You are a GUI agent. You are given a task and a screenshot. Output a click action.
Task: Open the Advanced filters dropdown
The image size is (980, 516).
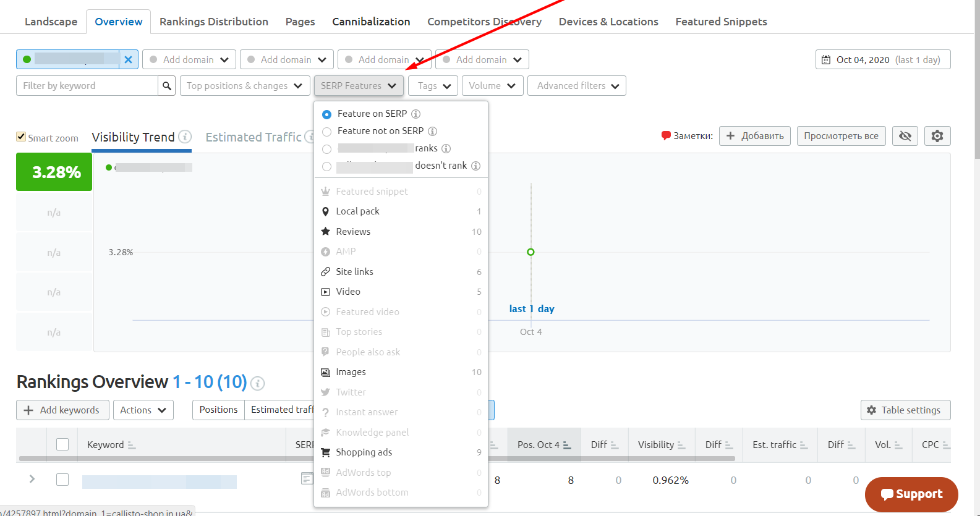point(577,86)
